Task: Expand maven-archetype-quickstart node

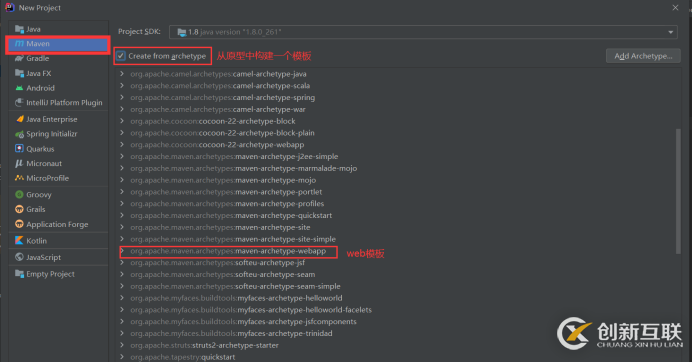Action: click(x=122, y=215)
